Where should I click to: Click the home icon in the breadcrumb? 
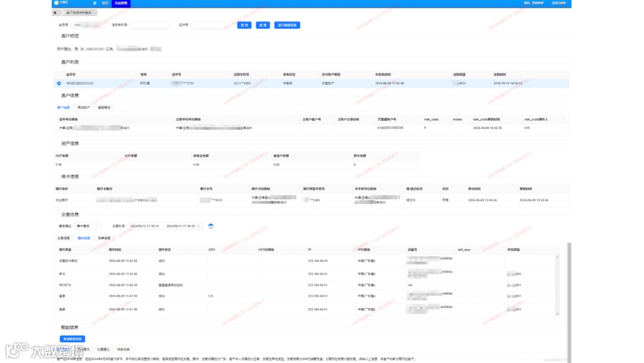pos(55,13)
